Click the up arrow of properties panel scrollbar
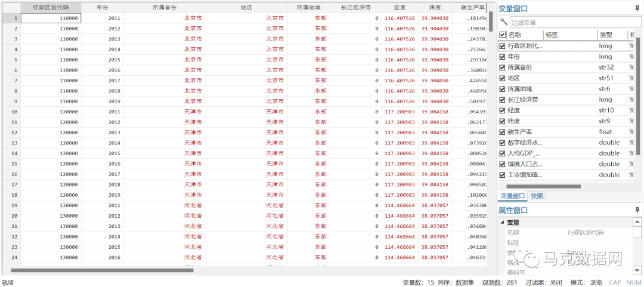This screenshot has width=644, height=287. pos(637,221)
